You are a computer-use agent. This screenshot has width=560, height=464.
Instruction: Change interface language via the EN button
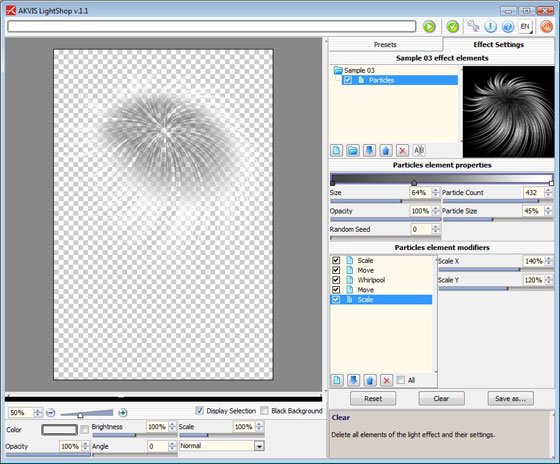[525, 26]
